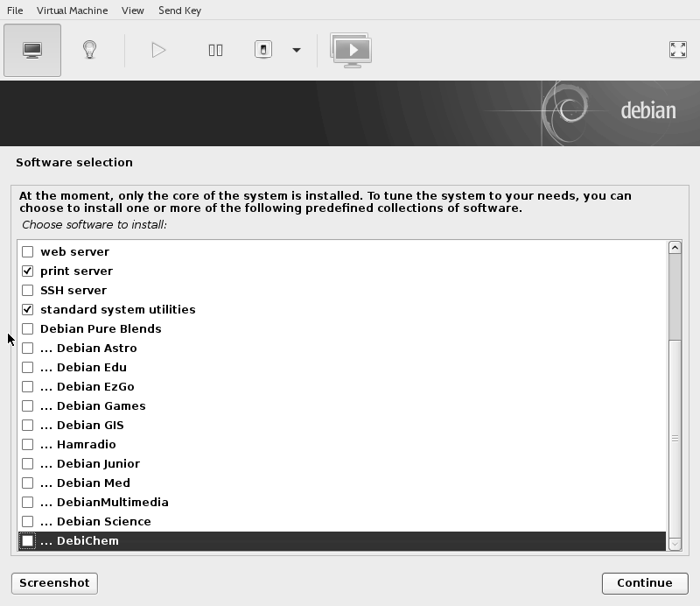Click the software list scroll up arrow
The image size is (700, 606).
(x=675, y=248)
